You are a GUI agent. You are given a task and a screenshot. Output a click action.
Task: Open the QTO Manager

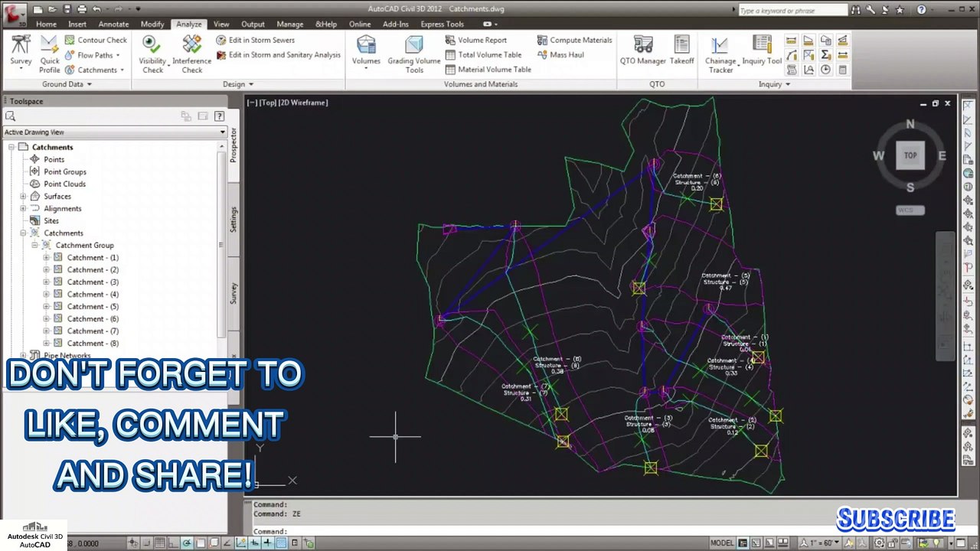coord(642,50)
